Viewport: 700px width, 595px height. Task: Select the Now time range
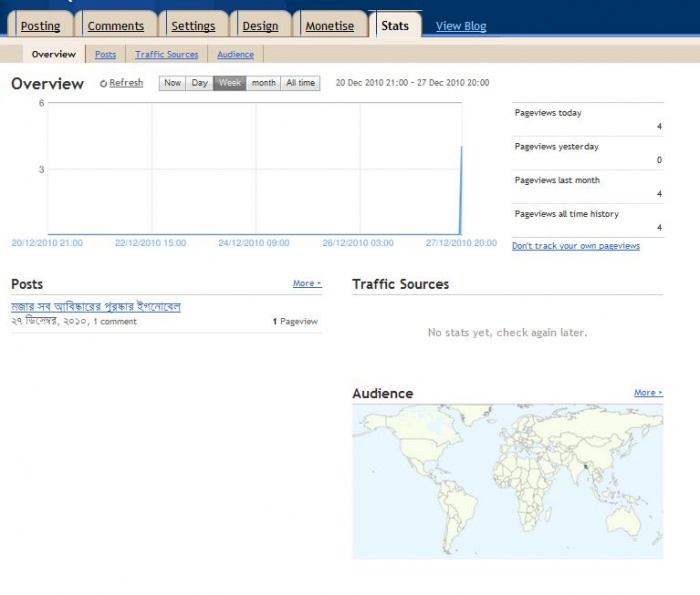(172, 83)
